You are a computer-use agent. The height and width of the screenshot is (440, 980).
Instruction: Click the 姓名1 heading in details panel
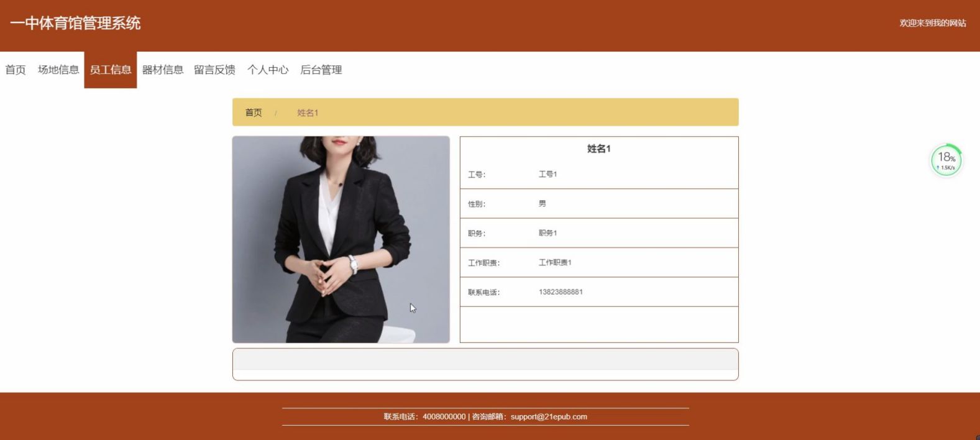pos(599,149)
